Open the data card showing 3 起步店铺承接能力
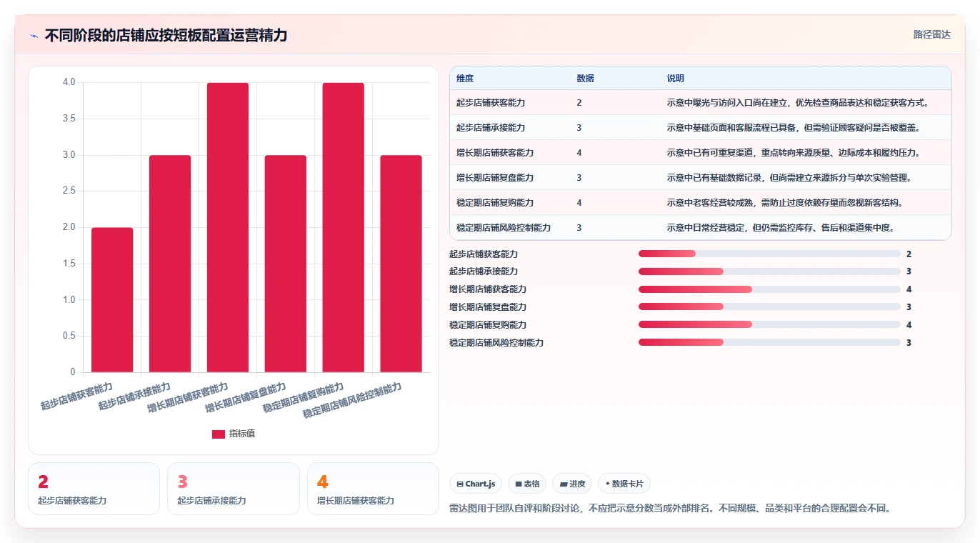980x543 pixels. point(234,489)
